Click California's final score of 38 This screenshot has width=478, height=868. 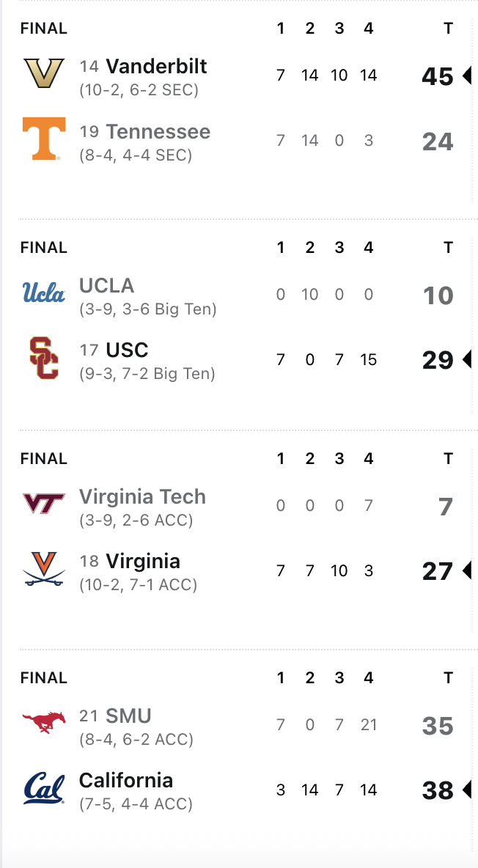(438, 790)
